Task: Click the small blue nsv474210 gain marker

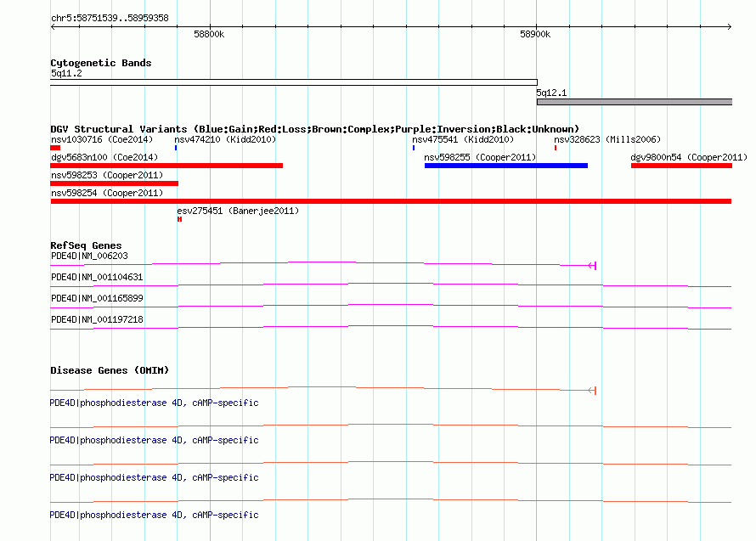Action: (x=176, y=148)
